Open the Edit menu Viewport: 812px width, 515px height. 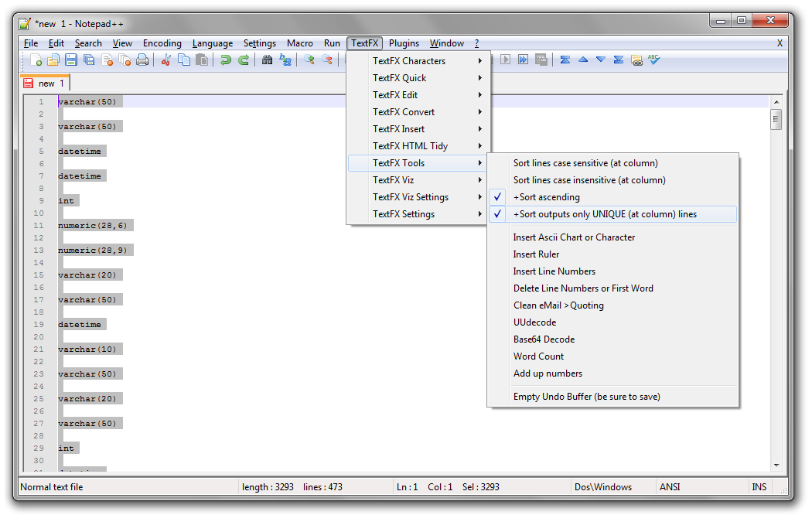(56, 43)
